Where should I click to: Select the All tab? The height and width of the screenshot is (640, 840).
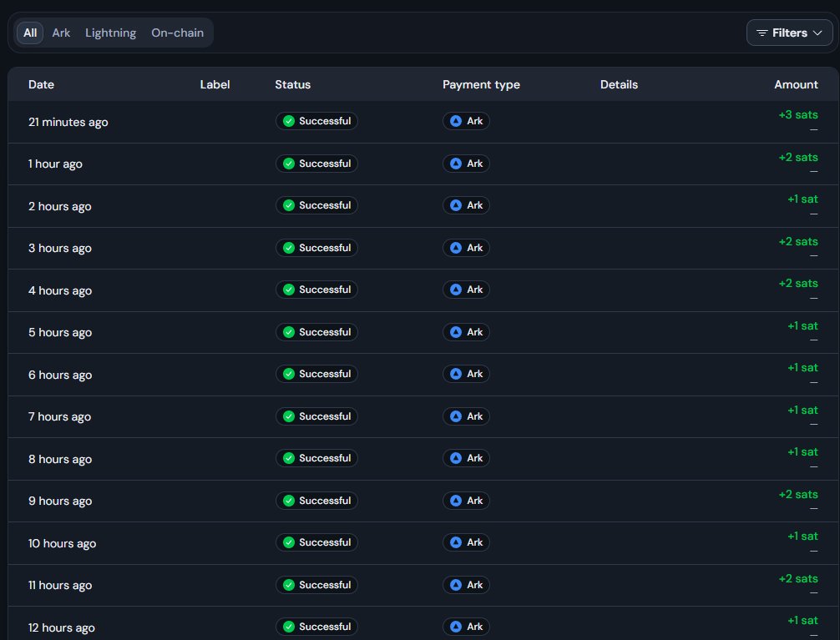coord(30,33)
